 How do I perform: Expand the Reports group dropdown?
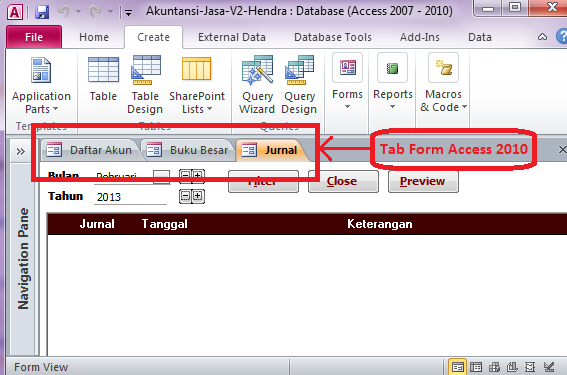[393, 82]
